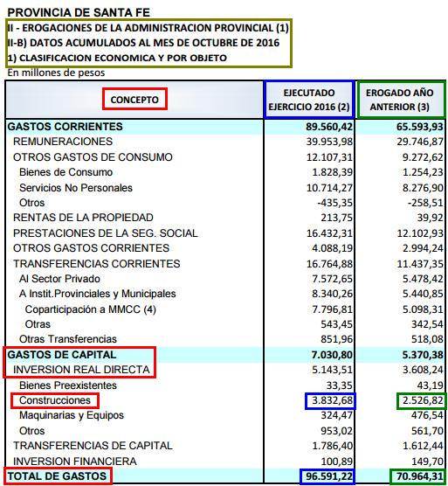This screenshot has height=486, width=448.
Task: Select the EROGADO AÑO ANTERIOR (3) header
Action: click(400, 100)
